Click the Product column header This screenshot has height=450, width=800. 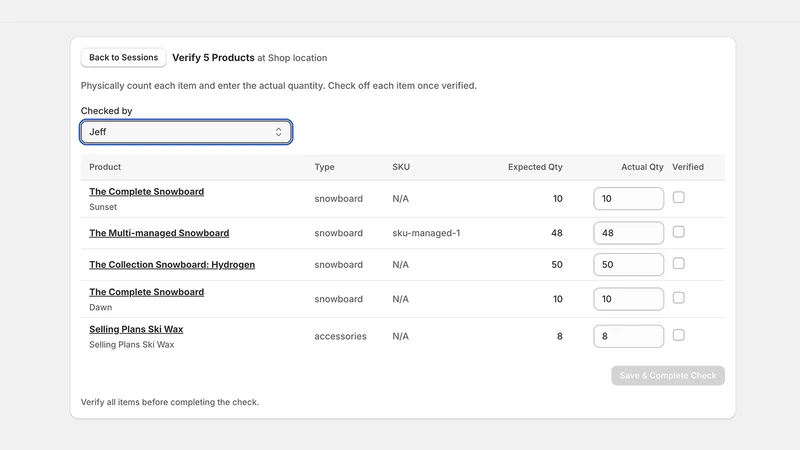105,167
